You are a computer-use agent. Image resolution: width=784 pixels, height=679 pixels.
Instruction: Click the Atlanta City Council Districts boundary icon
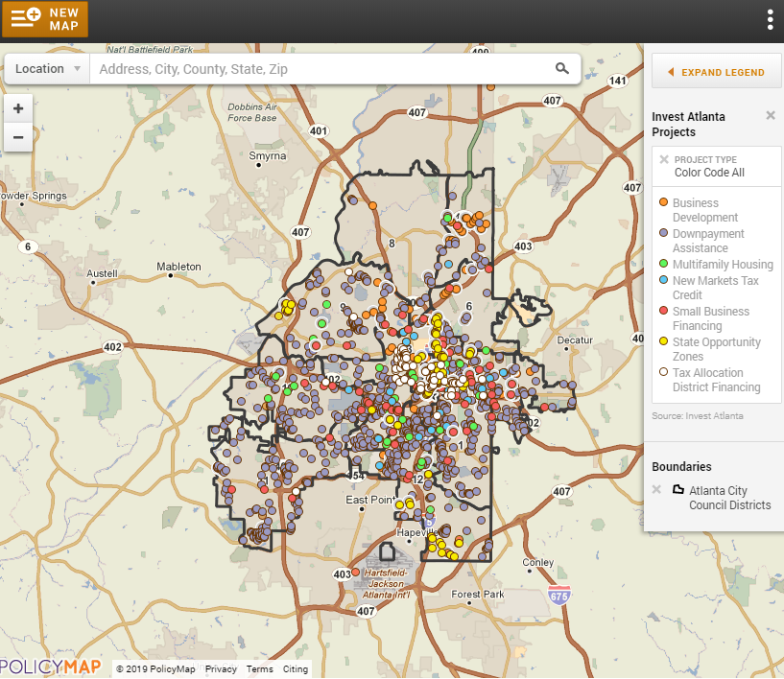click(678, 489)
